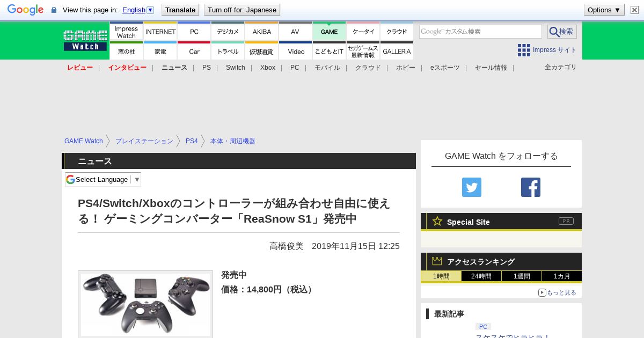Screen dimensions: 644x338
Task: Click the PR badge in Special Site
Action: [x=566, y=221]
